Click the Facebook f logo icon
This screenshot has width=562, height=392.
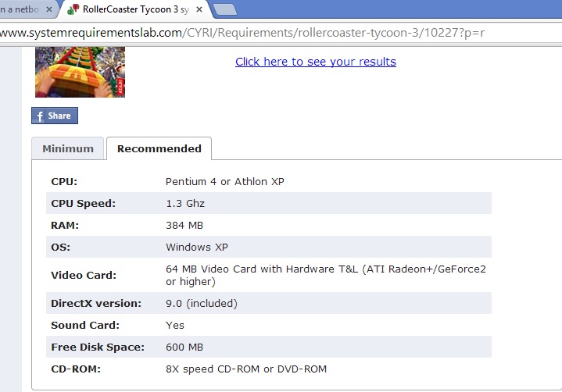click(40, 116)
